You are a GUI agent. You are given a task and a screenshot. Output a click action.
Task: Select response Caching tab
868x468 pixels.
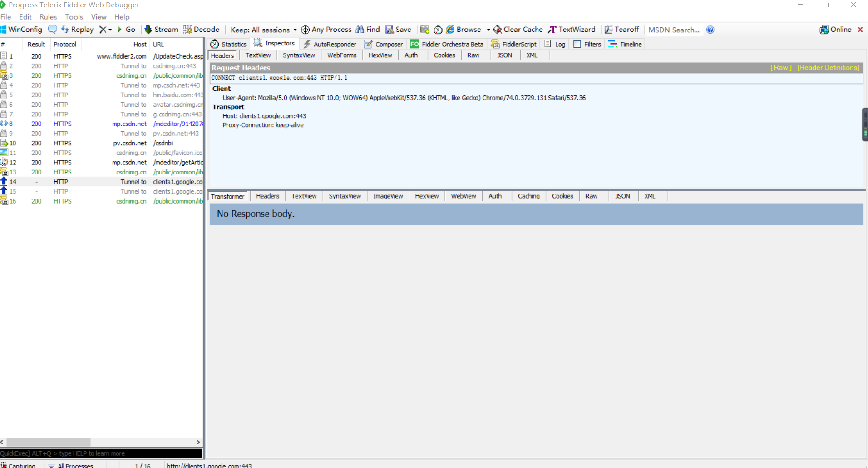pos(529,196)
